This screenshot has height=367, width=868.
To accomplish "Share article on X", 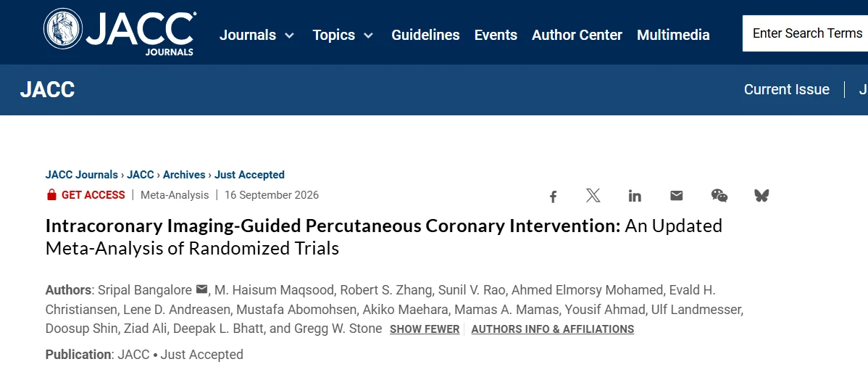I will (593, 196).
